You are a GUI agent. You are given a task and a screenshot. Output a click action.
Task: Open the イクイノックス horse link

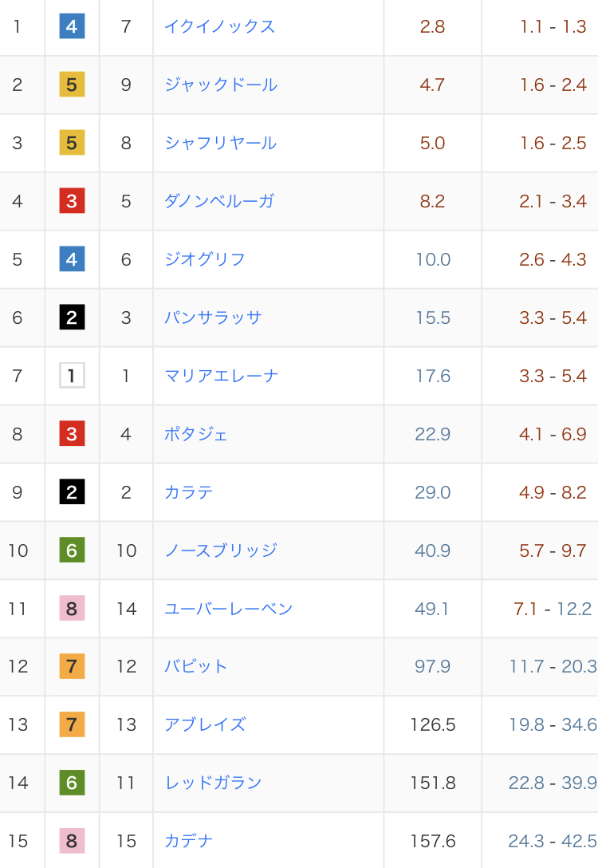pos(219,26)
